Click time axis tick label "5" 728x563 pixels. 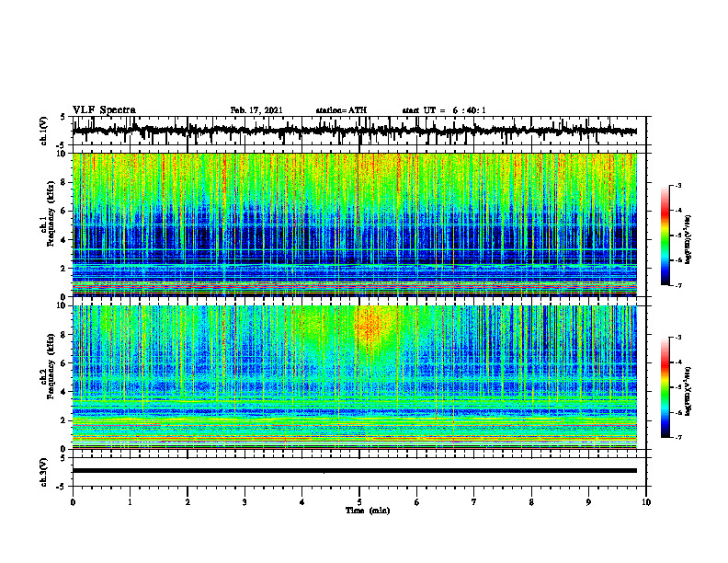coord(359,502)
